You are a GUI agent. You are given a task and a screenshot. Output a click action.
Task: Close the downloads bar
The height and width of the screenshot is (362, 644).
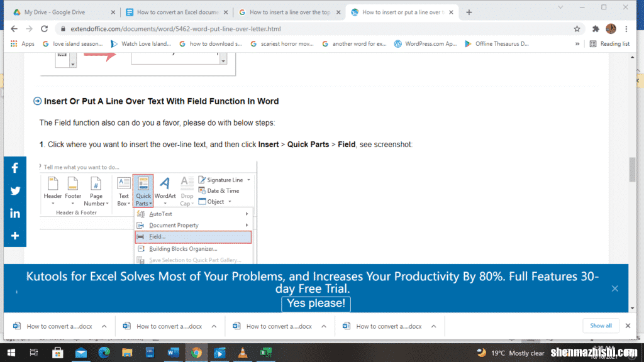[628, 326]
